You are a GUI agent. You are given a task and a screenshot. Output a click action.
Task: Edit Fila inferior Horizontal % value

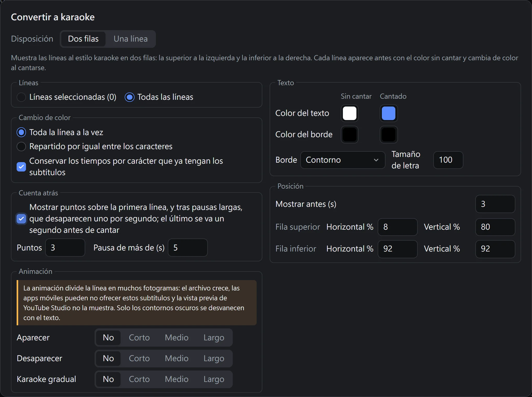tap(397, 249)
